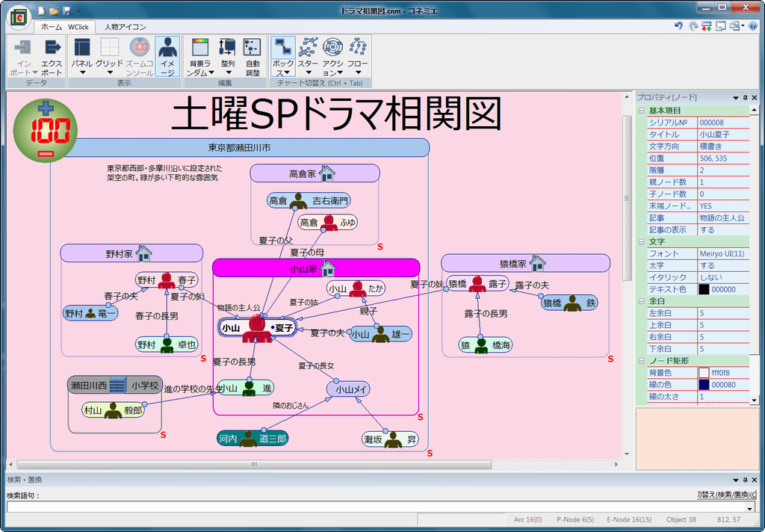Click the zoom-in plus button on zoom console
The height and width of the screenshot is (532, 765).
(x=45, y=107)
